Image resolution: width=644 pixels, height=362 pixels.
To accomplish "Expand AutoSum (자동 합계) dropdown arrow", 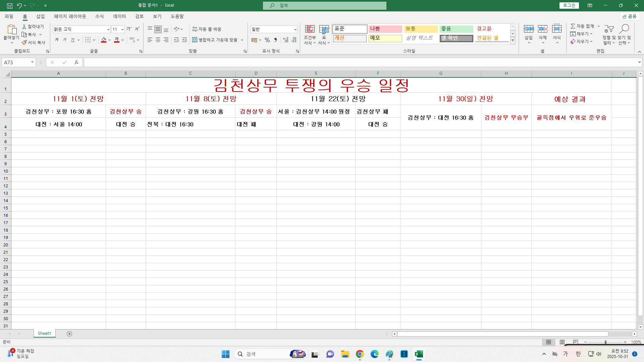I will [598, 26].
